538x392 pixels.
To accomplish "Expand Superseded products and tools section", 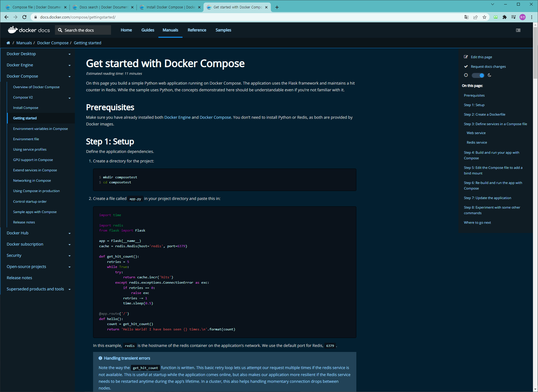I will (x=70, y=289).
